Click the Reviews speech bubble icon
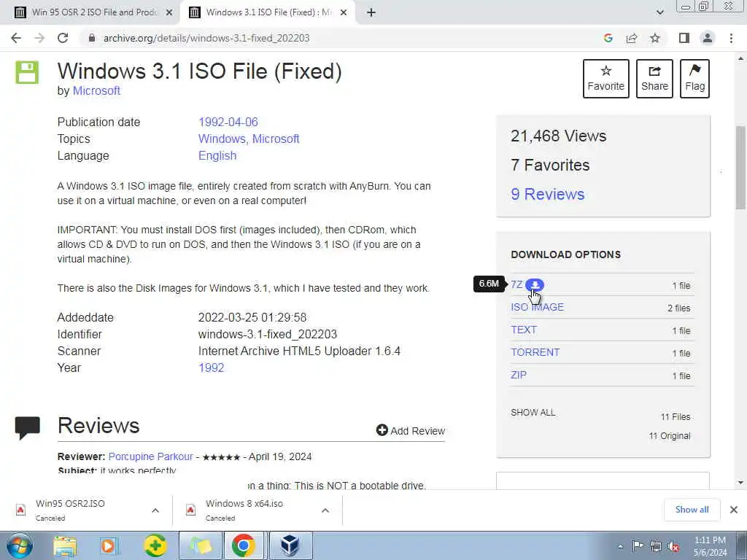Viewport: 747px width, 560px height. tap(28, 427)
